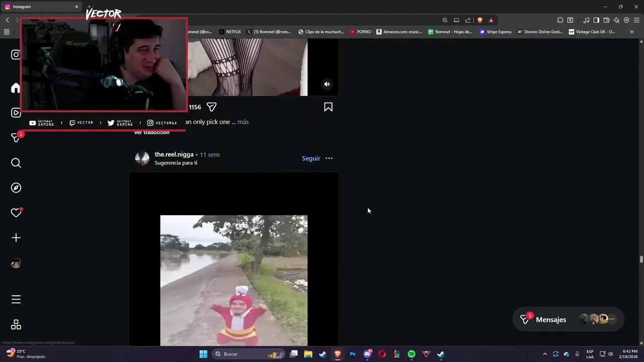Create a new post with plus icon
This screenshot has height=362, width=644.
pos(16,238)
